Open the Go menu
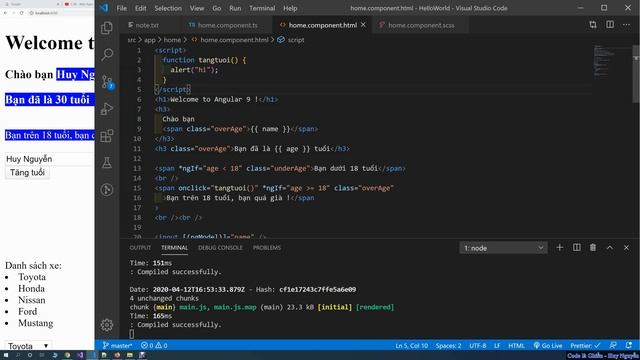The image size is (640, 360). click(217, 8)
